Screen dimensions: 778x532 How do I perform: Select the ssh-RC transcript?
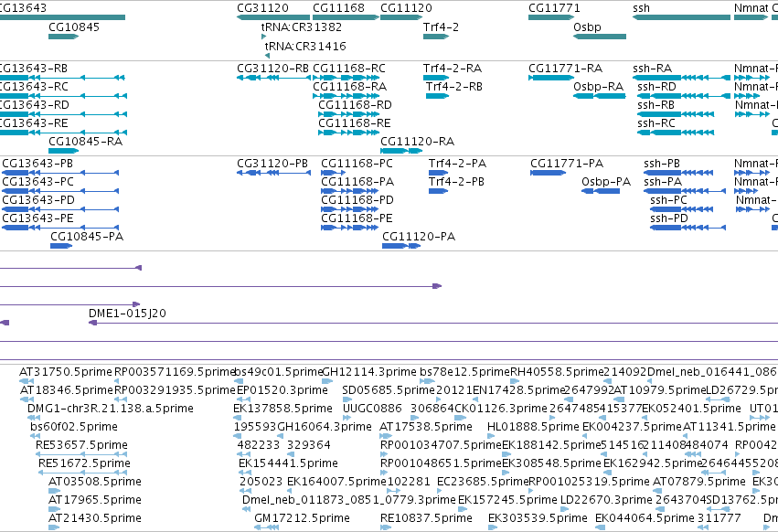coord(676,133)
